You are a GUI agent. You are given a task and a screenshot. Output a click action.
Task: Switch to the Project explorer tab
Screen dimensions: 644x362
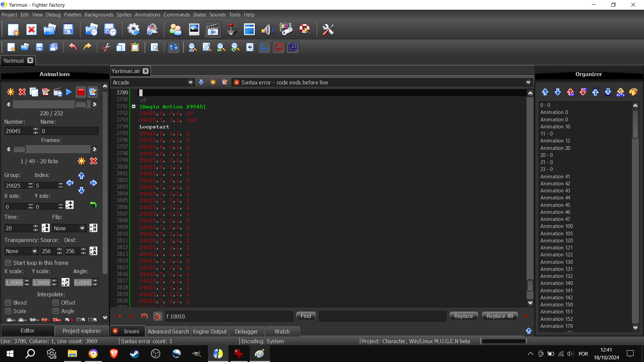82,331
